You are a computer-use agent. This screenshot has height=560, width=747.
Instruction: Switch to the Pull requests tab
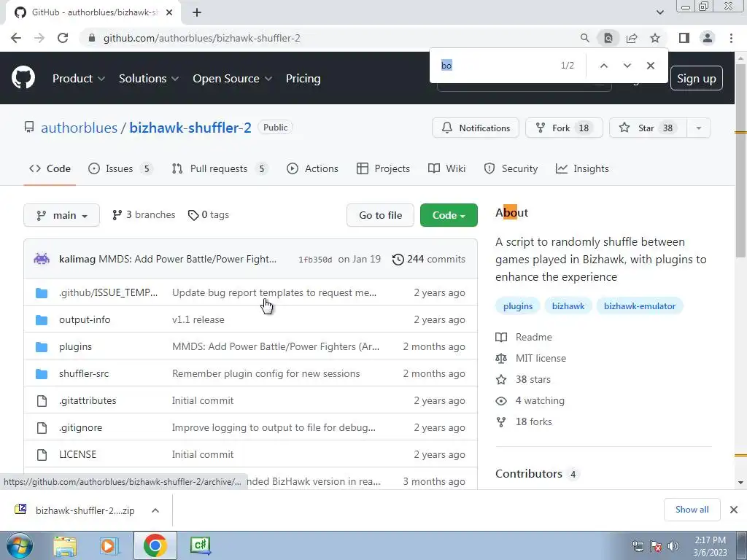(x=220, y=168)
